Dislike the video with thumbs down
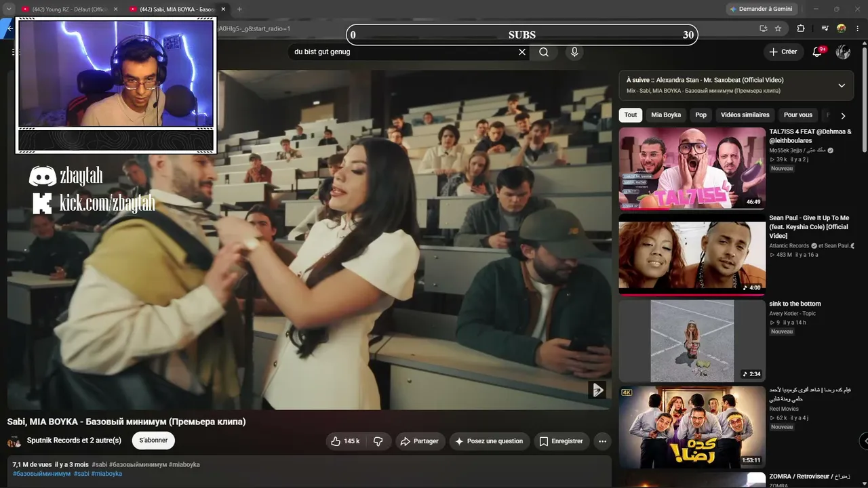Screen dimensions: 868x488 pos(378,441)
